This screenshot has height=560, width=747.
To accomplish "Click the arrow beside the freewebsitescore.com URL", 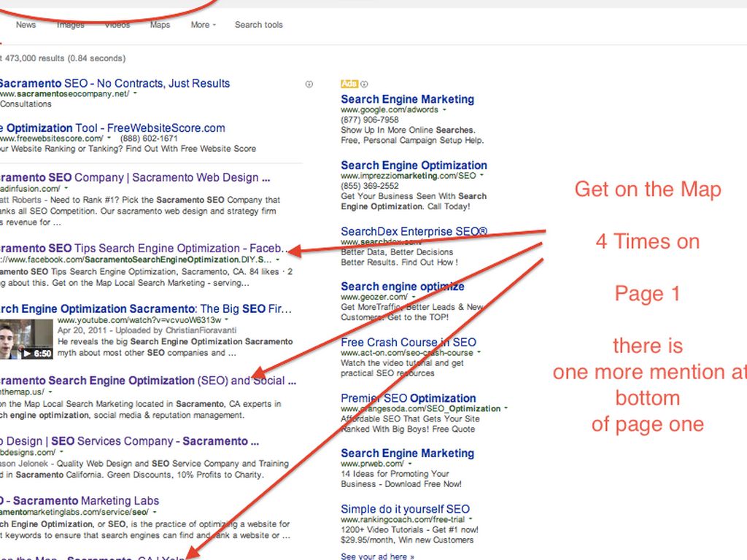I will click(x=109, y=139).
